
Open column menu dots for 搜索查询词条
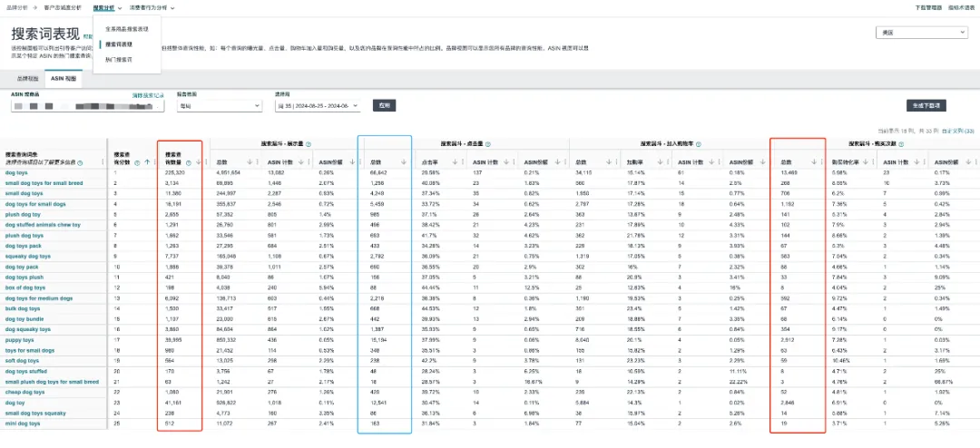tap(103, 161)
